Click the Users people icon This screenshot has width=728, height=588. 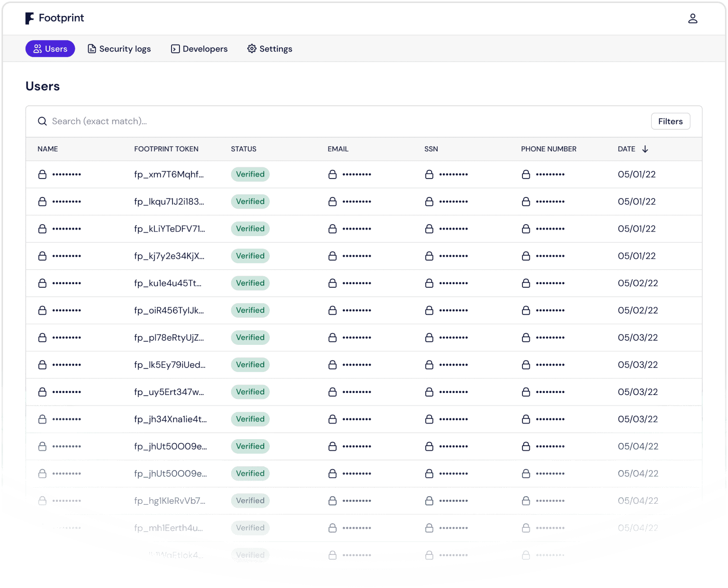coord(37,49)
